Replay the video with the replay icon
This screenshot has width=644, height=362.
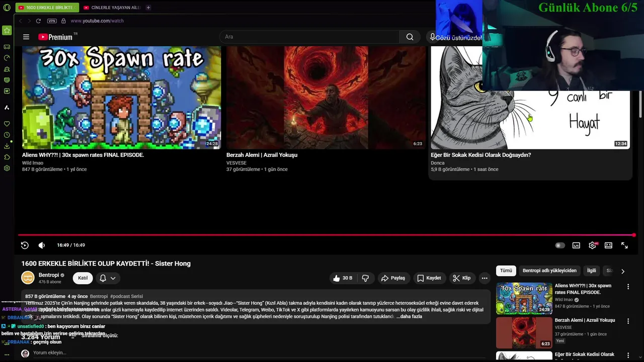(25, 245)
